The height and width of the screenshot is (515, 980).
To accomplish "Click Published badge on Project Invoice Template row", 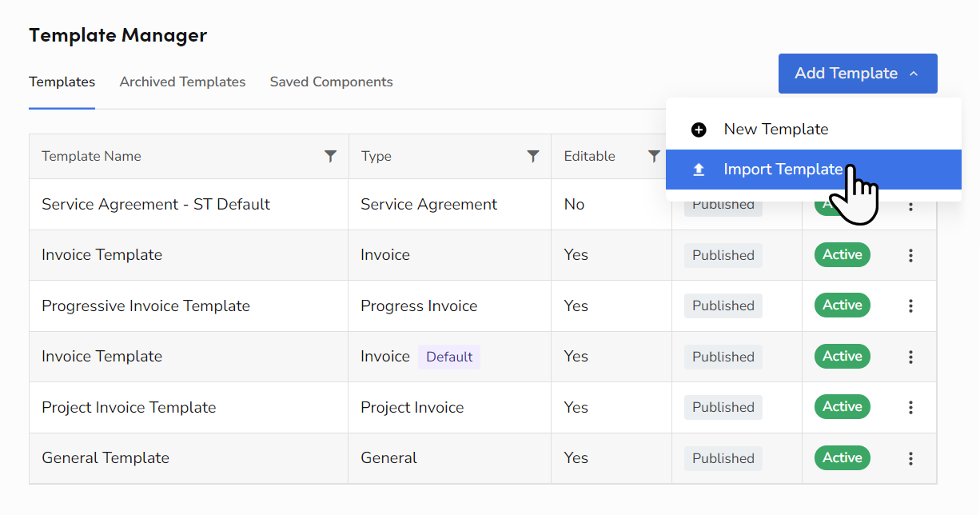I will click(723, 407).
